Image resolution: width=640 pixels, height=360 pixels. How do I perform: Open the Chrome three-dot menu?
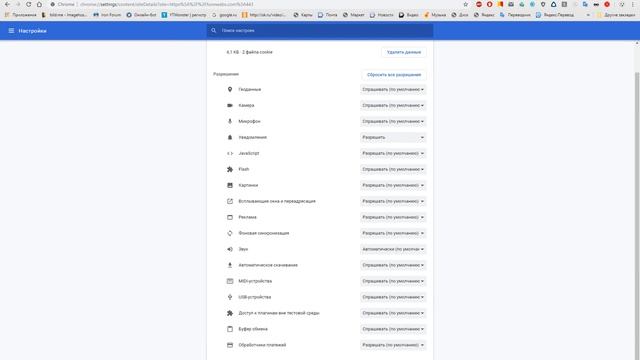click(633, 4)
